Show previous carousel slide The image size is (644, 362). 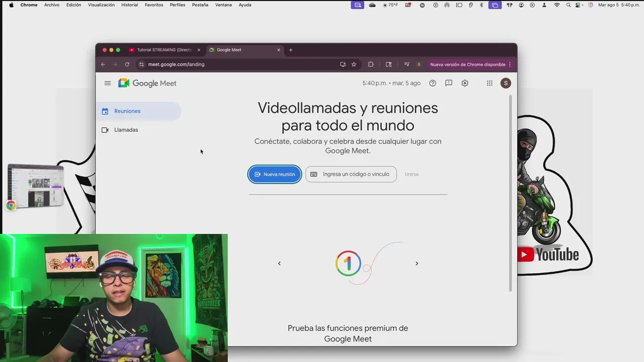(x=279, y=263)
